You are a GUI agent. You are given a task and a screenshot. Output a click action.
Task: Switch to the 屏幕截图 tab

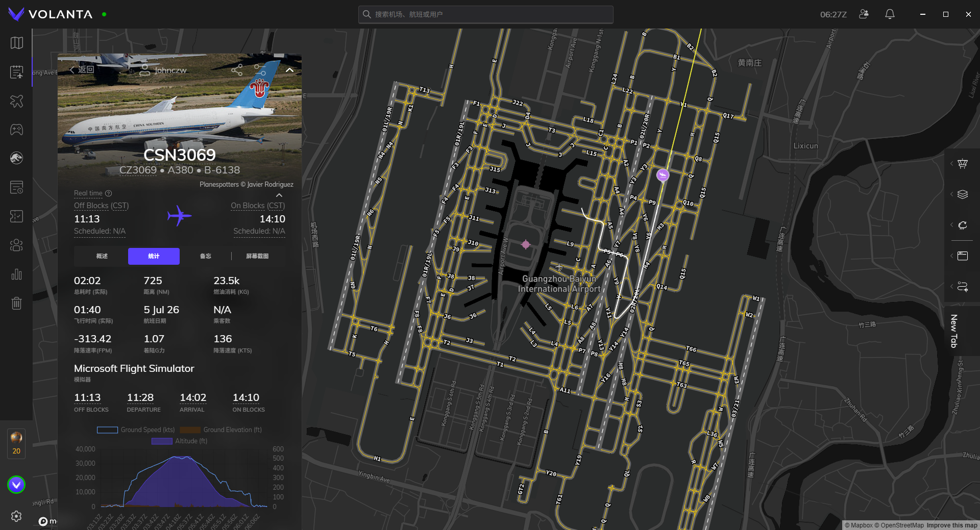257,256
